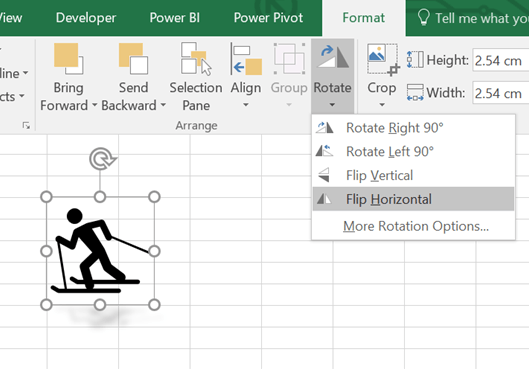Click the Rotate Left 90° icon
Image resolution: width=529 pixels, height=369 pixels.
tap(325, 151)
